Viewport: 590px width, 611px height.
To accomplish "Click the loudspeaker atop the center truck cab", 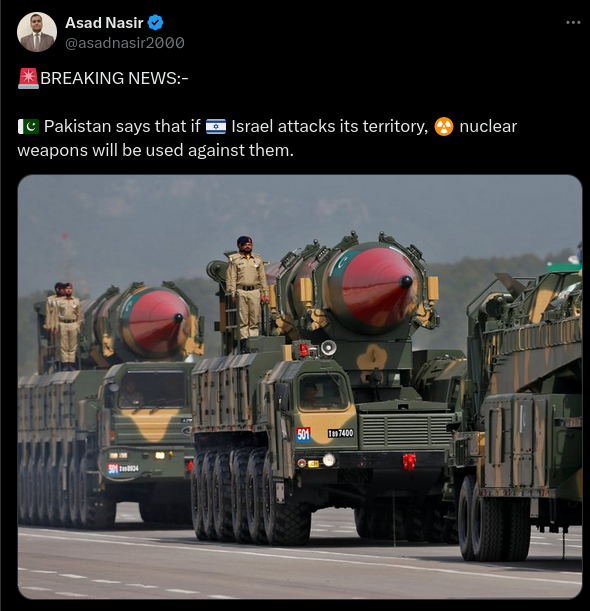I will [329, 348].
